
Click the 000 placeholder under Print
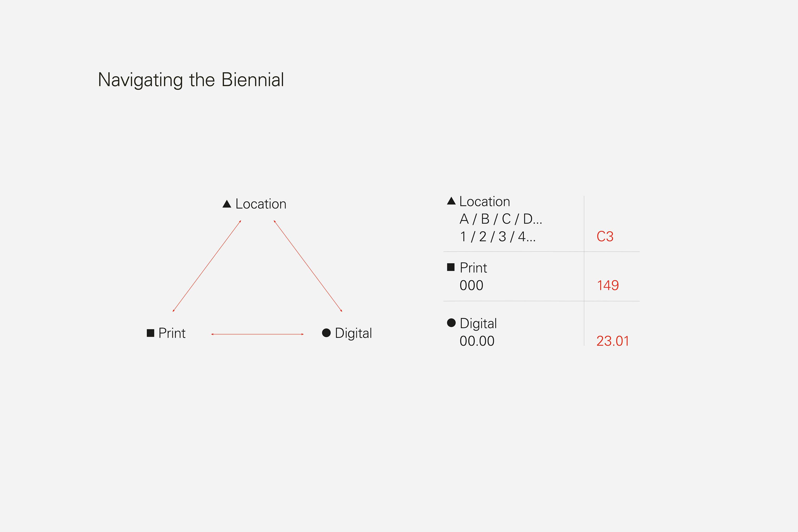pyautogui.click(x=471, y=285)
